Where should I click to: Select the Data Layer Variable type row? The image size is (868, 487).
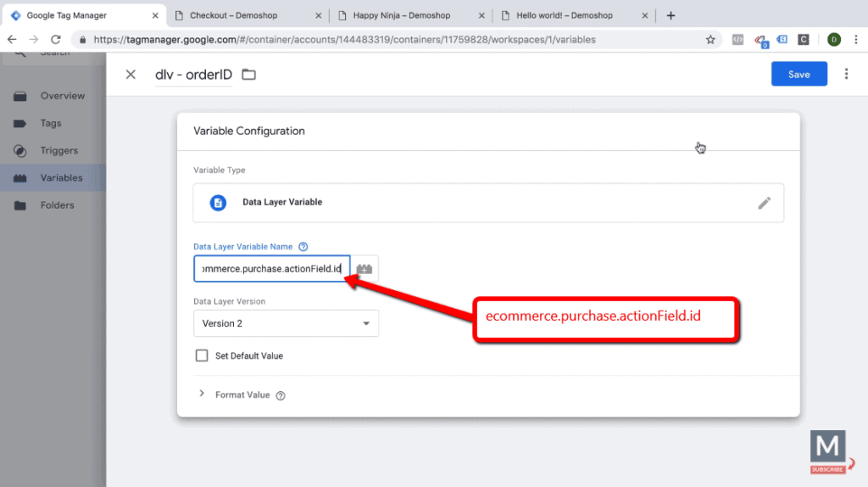[488, 203]
